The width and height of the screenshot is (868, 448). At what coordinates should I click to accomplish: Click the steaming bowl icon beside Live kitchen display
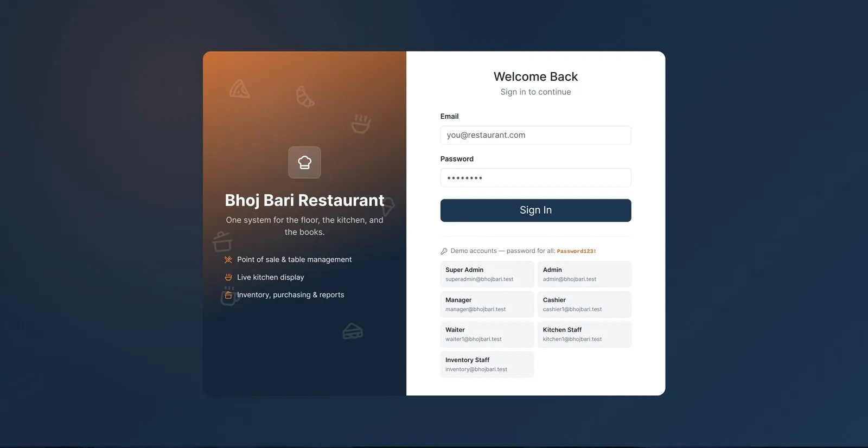228,277
